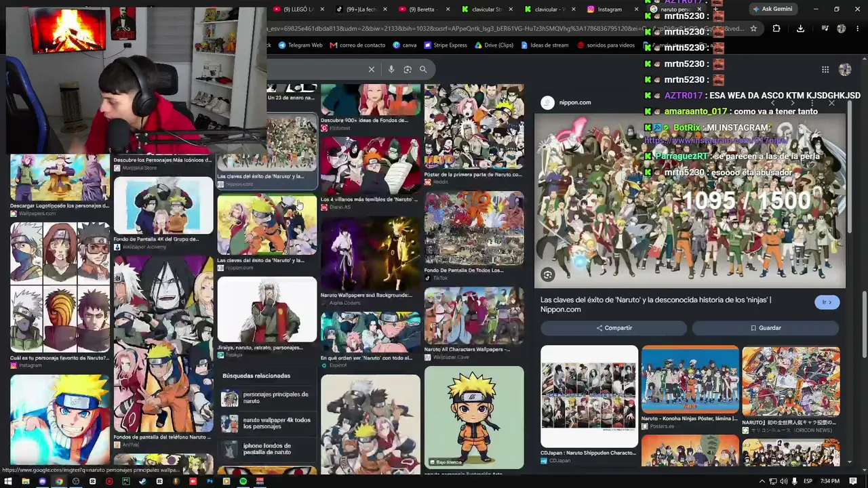The width and height of the screenshot is (868, 488).
Task: Open the Naruto villains image from Diario AS
Action: [370, 165]
